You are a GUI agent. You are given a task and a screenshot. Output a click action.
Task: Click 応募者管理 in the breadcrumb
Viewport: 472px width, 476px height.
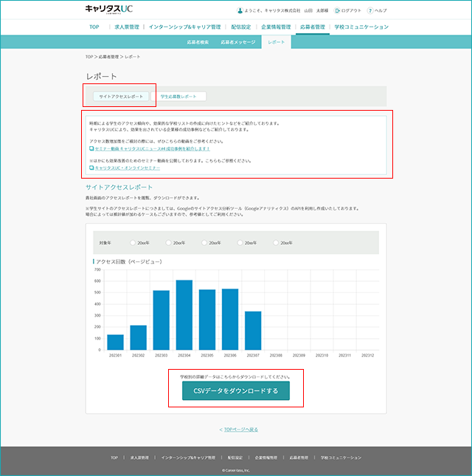pos(108,57)
